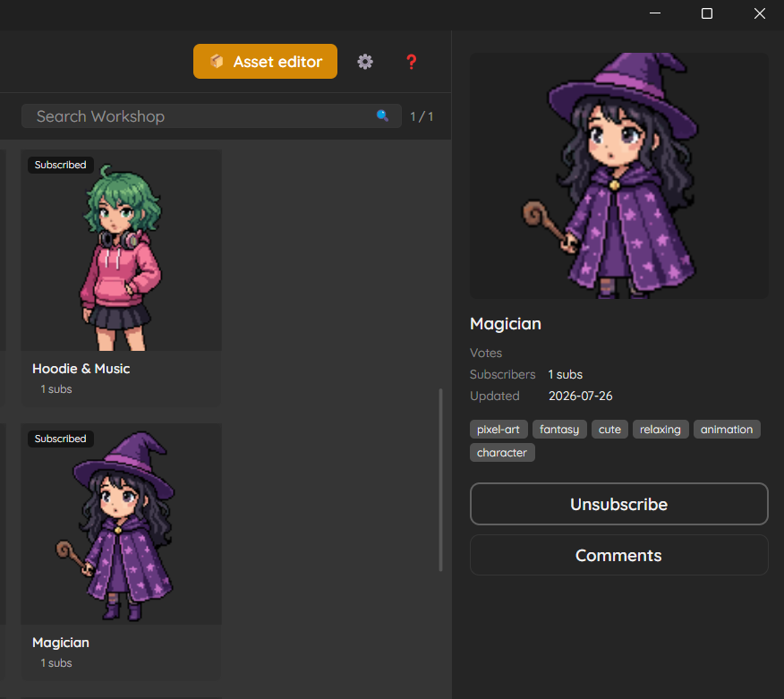This screenshot has height=699, width=784.
Task: Open Comments for Magician
Action: tap(619, 555)
